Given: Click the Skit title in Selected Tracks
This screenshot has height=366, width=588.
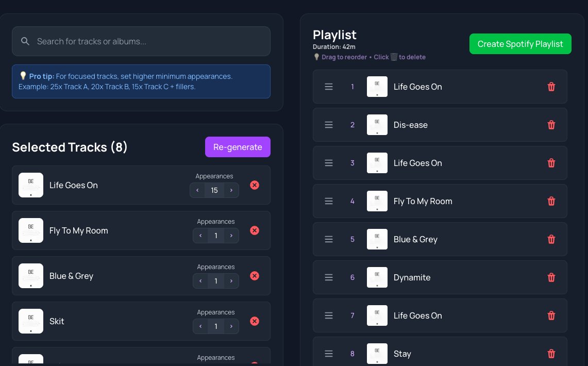Looking at the screenshot, I should click(57, 321).
